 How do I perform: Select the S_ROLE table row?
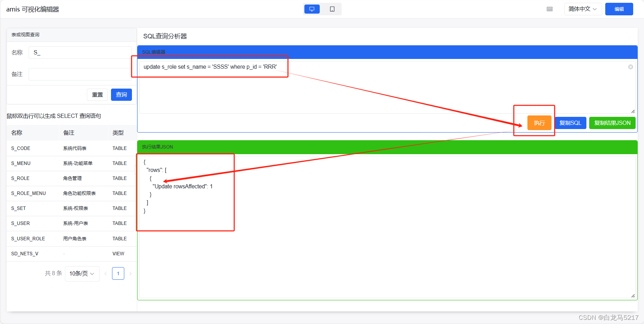click(x=72, y=178)
